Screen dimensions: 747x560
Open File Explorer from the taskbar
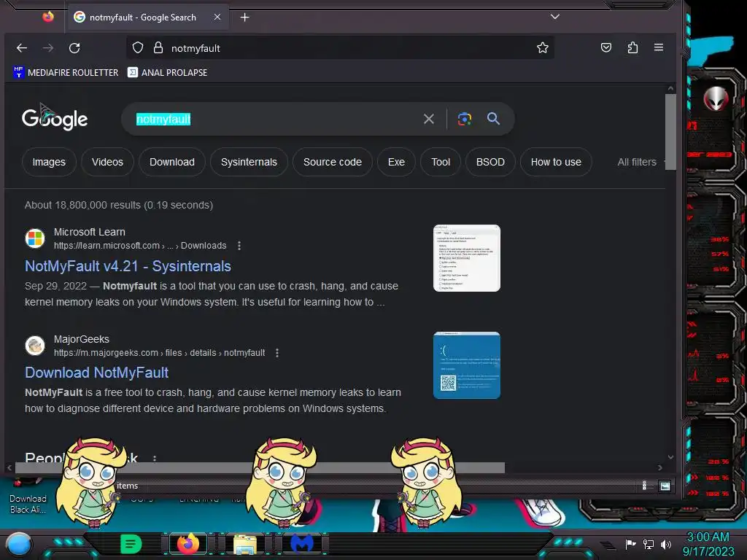point(245,544)
